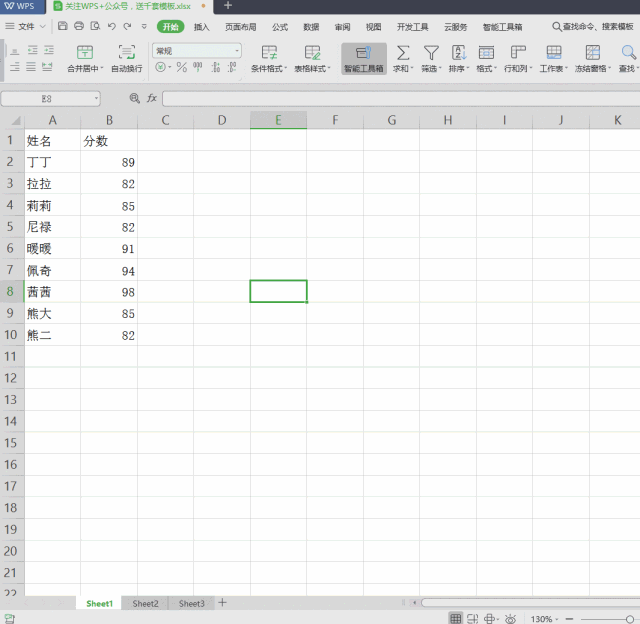Switch to normal view in status bar

click(456, 618)
